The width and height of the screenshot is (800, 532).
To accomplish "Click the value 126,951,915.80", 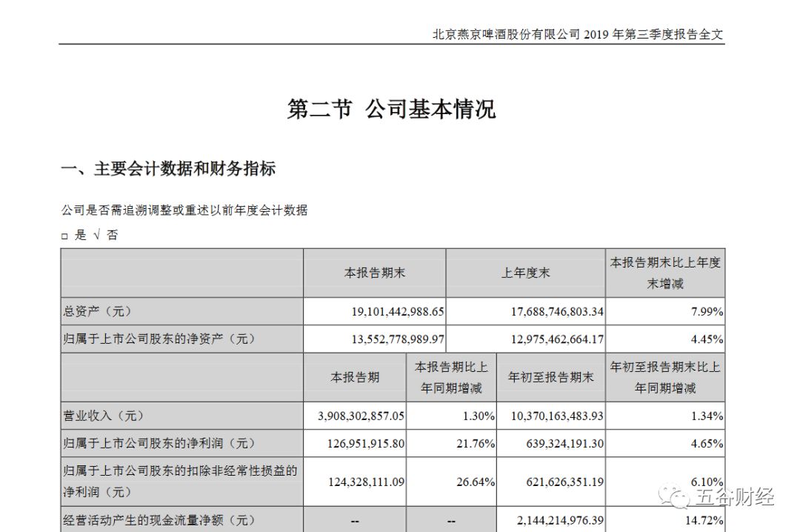I will click(x=366, y=444).
